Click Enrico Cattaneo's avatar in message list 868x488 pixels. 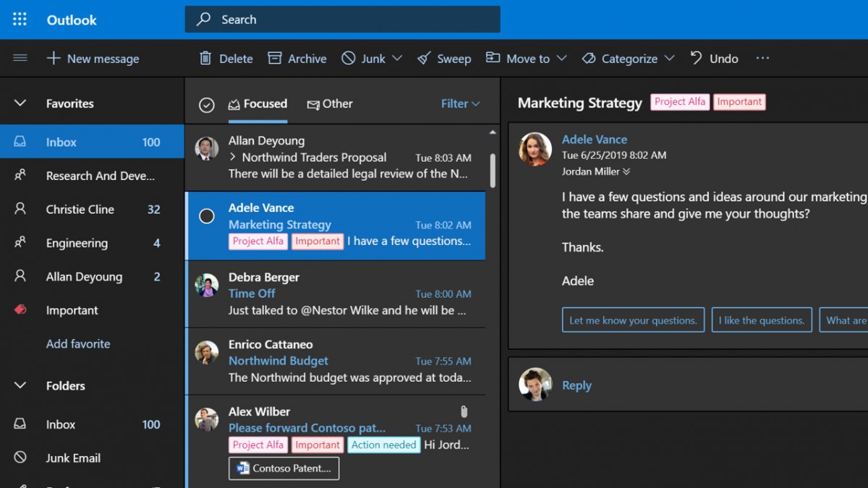207,352
